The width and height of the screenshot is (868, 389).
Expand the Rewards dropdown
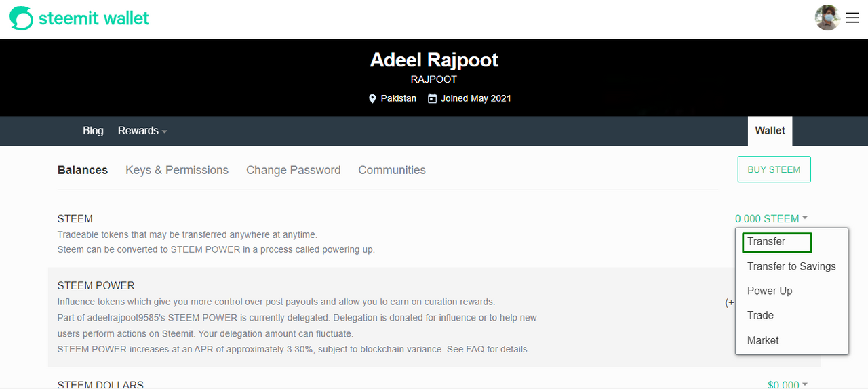pyautogui.click(x=142, y=131)
